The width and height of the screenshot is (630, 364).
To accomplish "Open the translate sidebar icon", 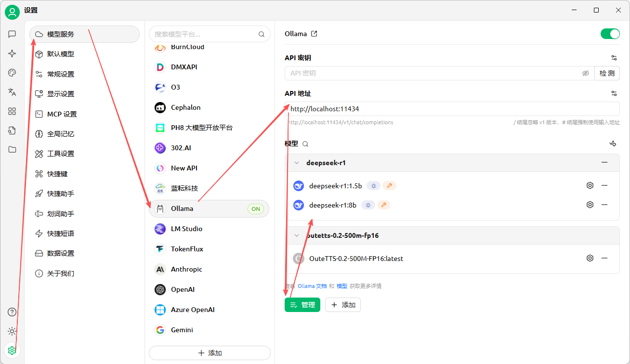I will point(12,92).
